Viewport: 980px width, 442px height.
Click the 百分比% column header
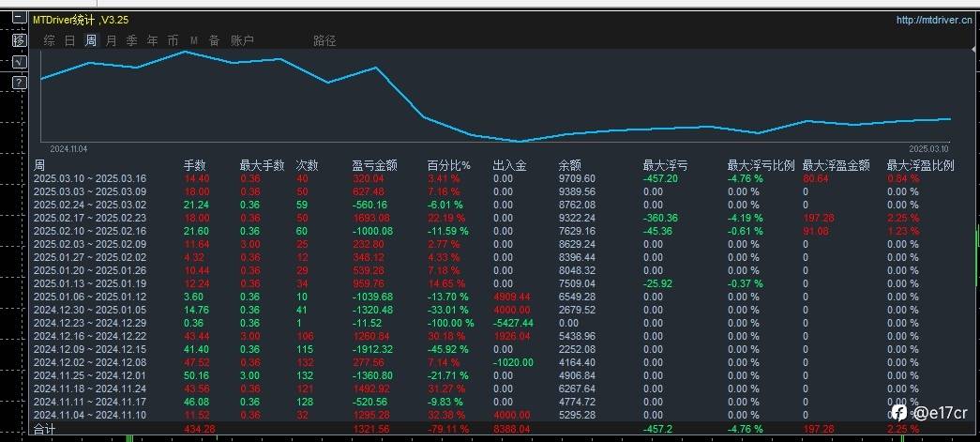449,165
